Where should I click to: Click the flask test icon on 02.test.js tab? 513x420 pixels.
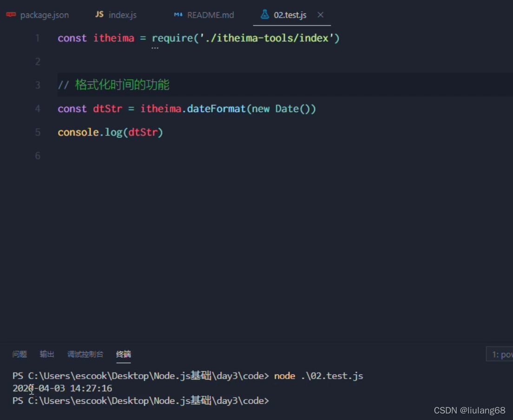tap(265, 14)
